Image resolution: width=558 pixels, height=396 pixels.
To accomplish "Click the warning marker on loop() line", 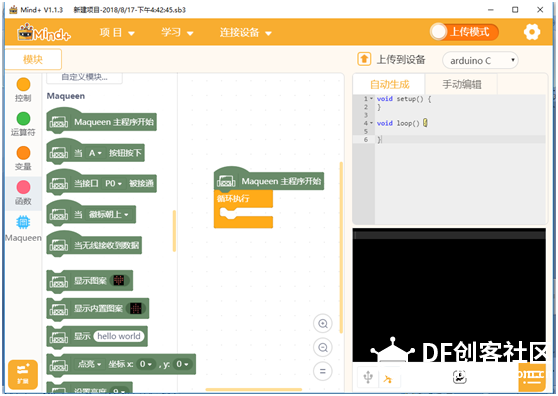I will 425,123.
